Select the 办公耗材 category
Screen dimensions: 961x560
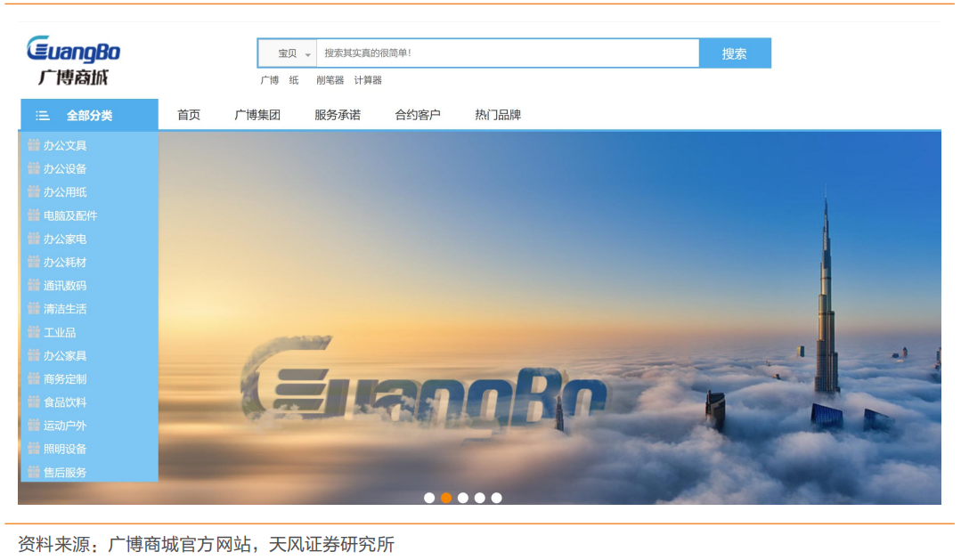click(65, 263)
